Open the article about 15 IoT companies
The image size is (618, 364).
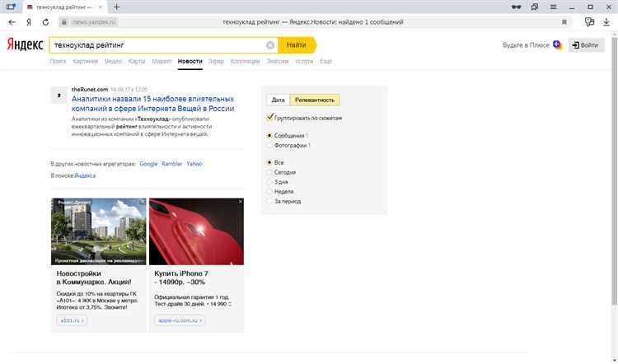click(153, 104)
